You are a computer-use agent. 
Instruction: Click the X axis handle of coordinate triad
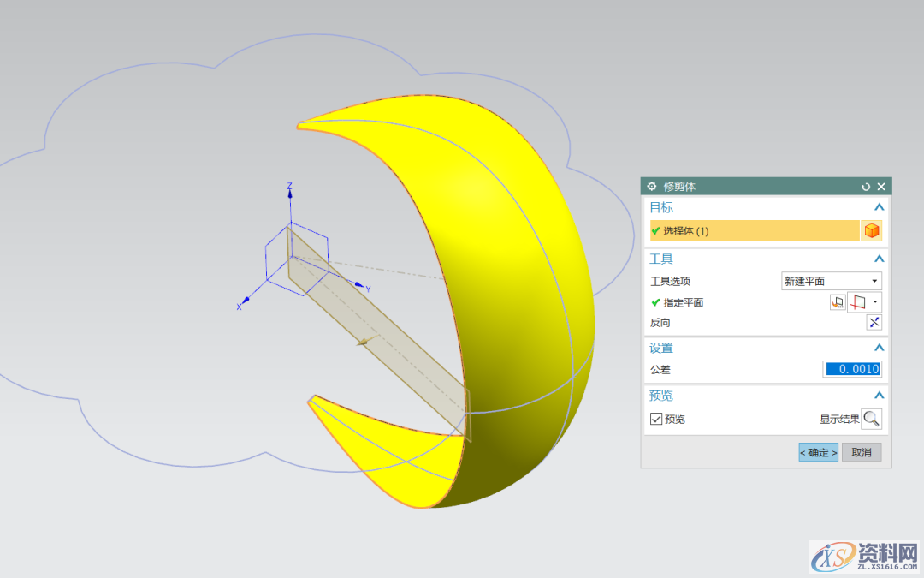(x=246, y=301)
